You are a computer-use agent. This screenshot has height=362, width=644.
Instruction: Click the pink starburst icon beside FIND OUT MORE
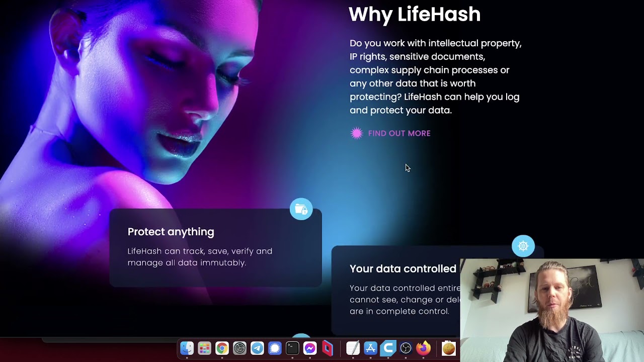pos(357,133)
